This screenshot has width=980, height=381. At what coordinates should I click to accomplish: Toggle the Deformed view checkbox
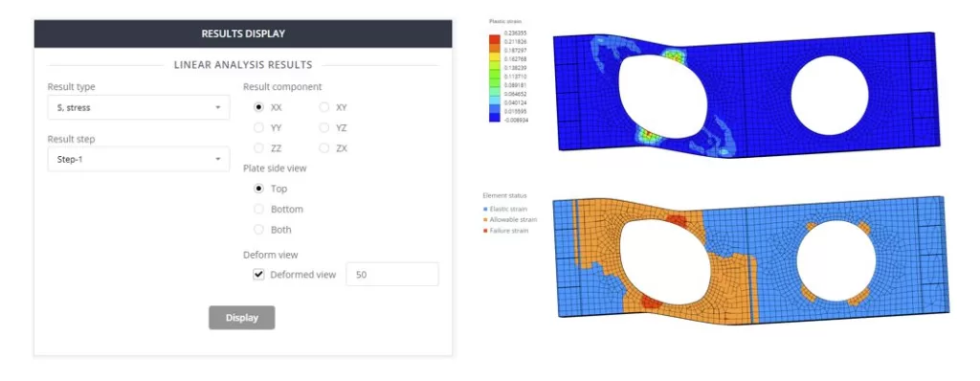[258, 274]
